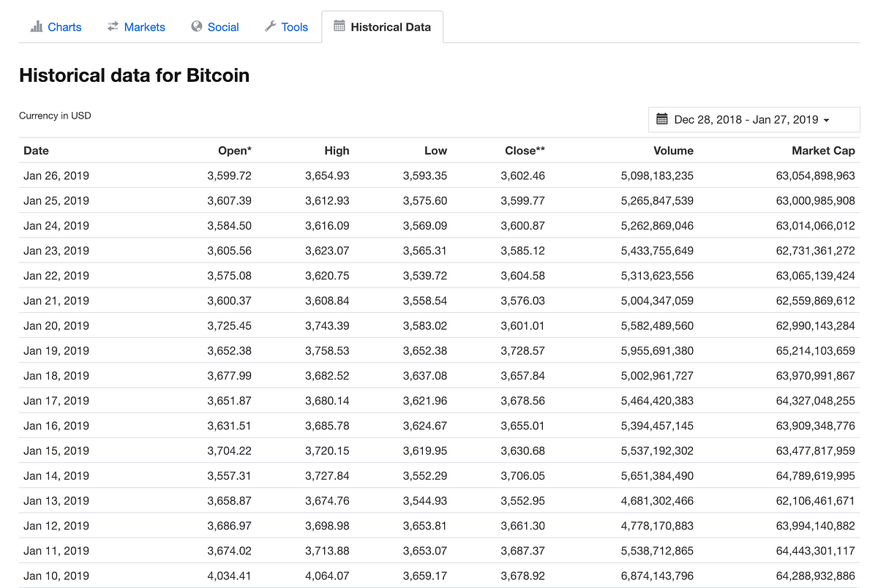
Task: Switch to the Markets tab
Action: click(x=136, y=27)
